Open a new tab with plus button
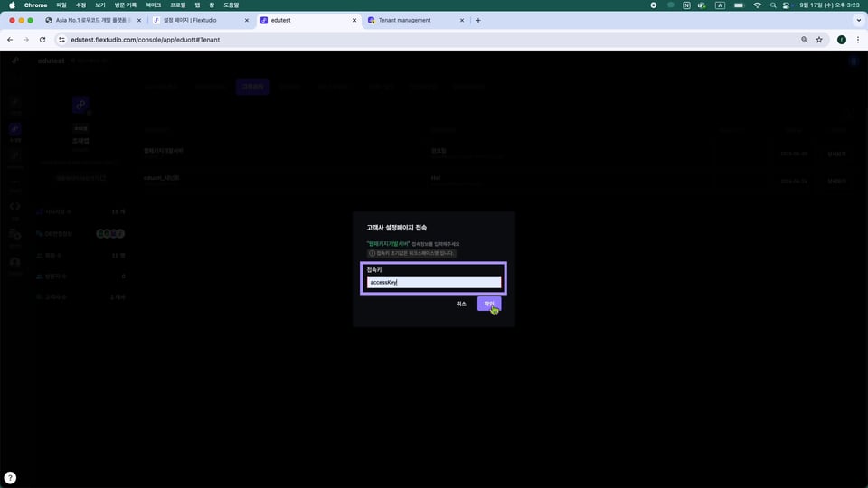 coord(478,21)
